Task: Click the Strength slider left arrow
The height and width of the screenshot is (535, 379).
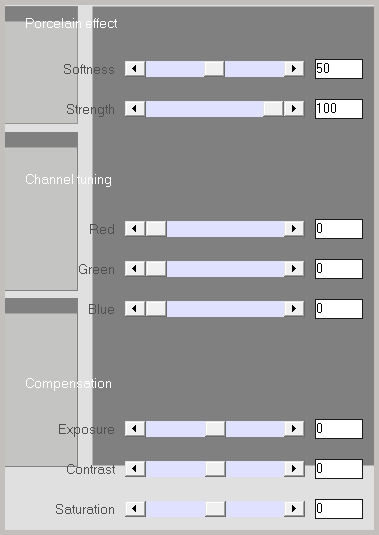Action: point(135,109)
